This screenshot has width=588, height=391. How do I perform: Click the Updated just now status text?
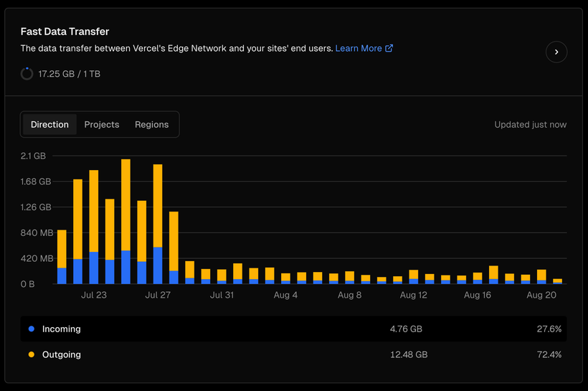[x=530, y=124]
